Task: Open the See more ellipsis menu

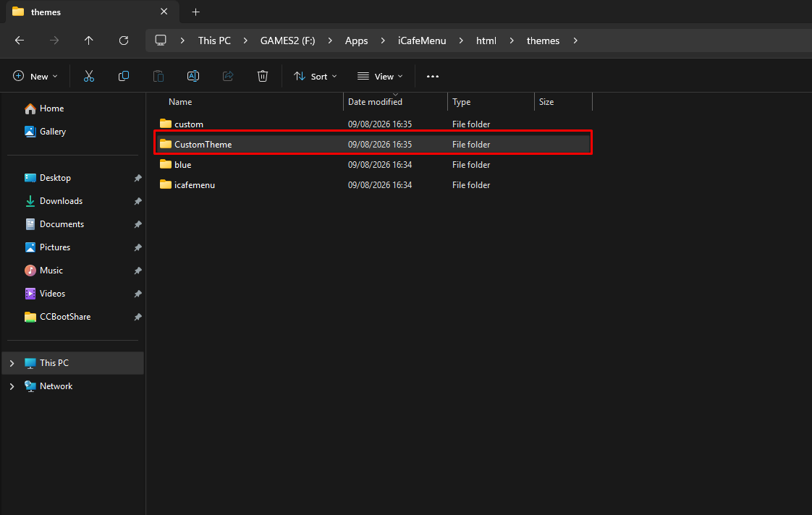Action: pos(432,76)
